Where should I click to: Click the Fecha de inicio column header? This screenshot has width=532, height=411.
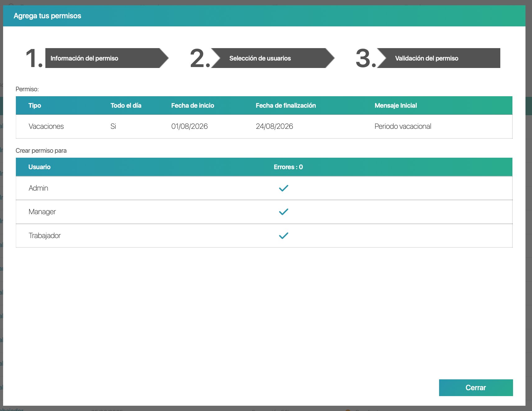[x=193, y=106]
